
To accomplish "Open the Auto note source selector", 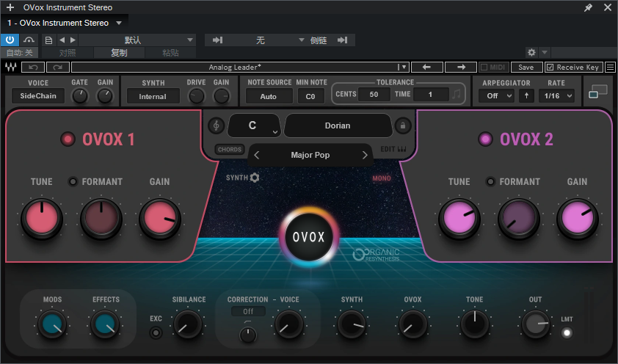I will tap(269, 96).
